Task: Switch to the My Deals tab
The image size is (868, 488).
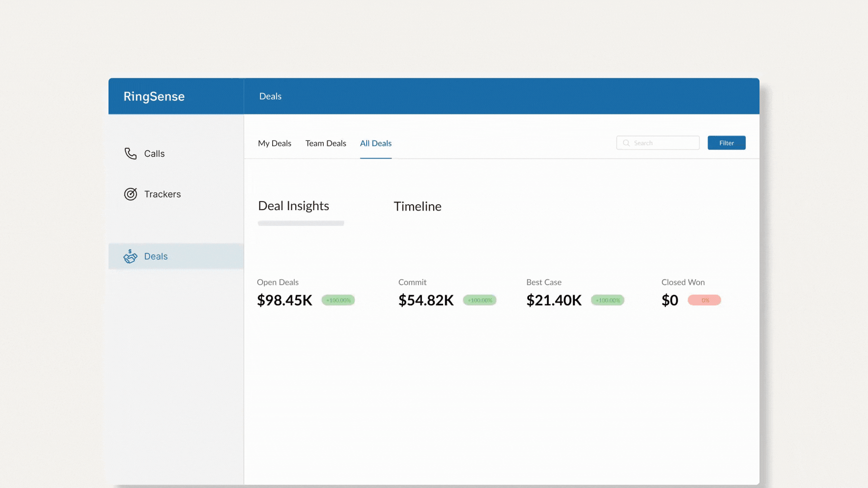Action: [274, 143]
